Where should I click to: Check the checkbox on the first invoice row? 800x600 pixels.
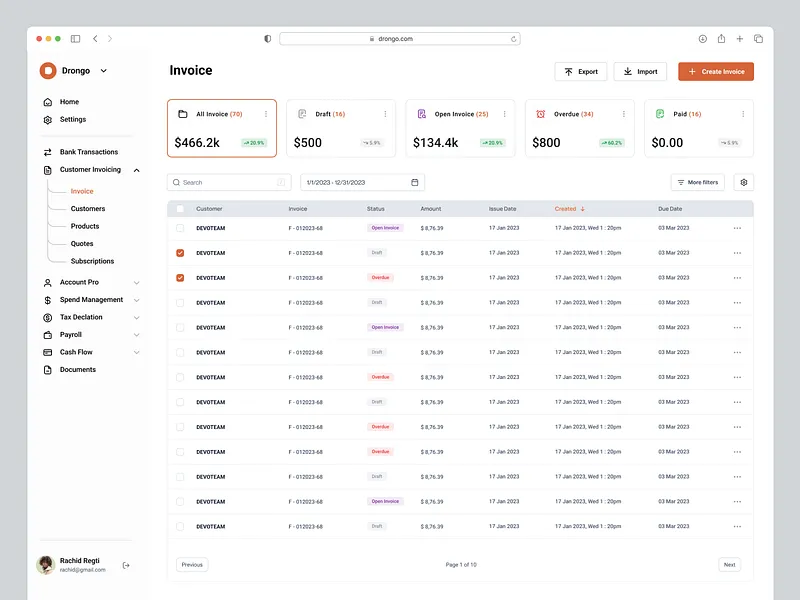tap(181, 228)
